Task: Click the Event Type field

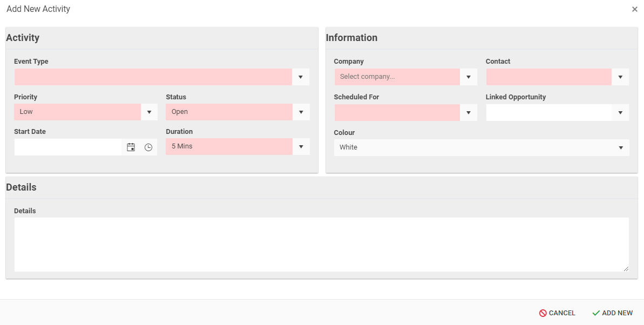Action: [153, 77]
